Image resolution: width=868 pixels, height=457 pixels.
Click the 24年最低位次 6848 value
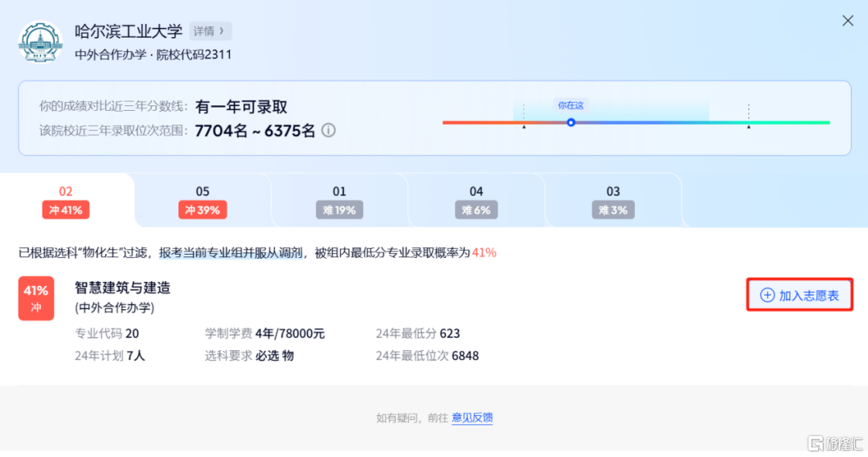click(428, 356)
